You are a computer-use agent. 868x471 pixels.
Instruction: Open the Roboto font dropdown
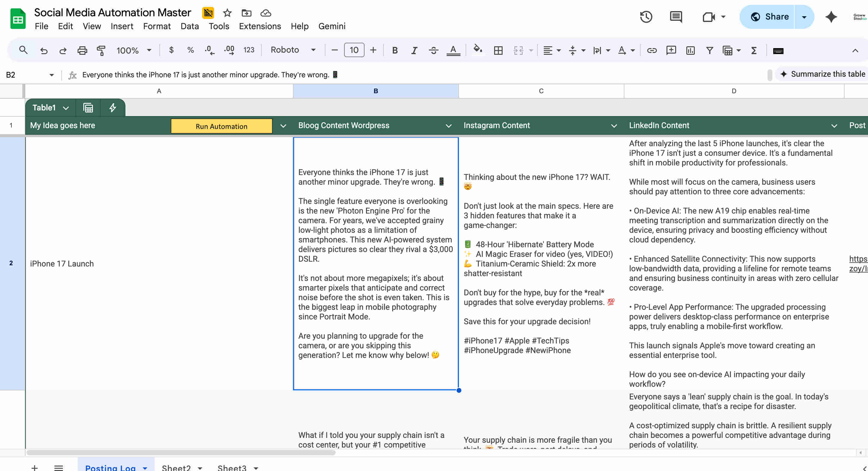(x=293, y=50)
